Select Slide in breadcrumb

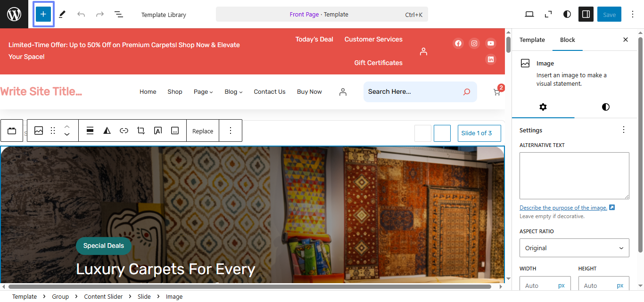click(x=144, y=296)
